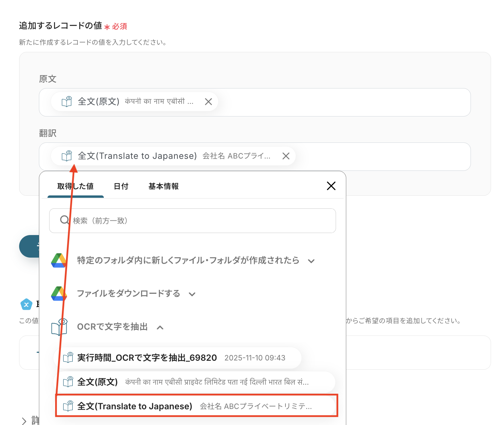Image resolution: width=504 pixels, height=425 pixels.
Task: Collapse the OCRで文字を抽出 section
Action: (x=160, y=327)
